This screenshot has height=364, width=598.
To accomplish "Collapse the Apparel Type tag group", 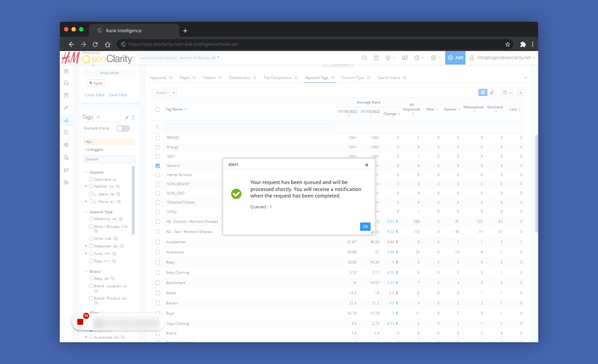I will (86, 212).
